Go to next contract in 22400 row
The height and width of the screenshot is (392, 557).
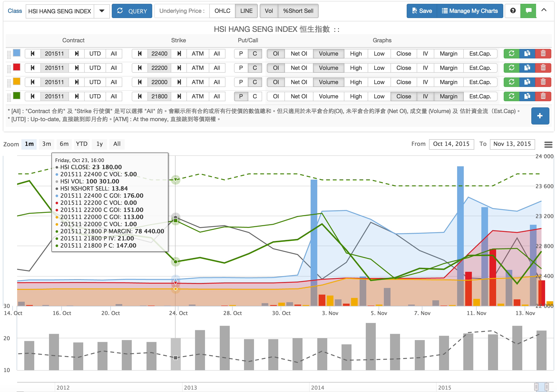(x=77, y=53)
